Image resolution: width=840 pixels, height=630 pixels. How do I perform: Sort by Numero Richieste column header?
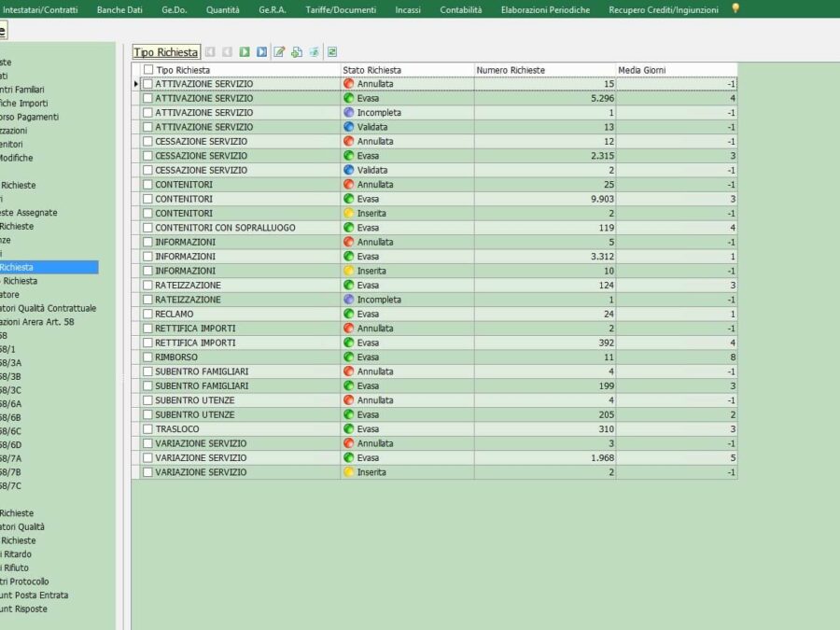[511, 70]
